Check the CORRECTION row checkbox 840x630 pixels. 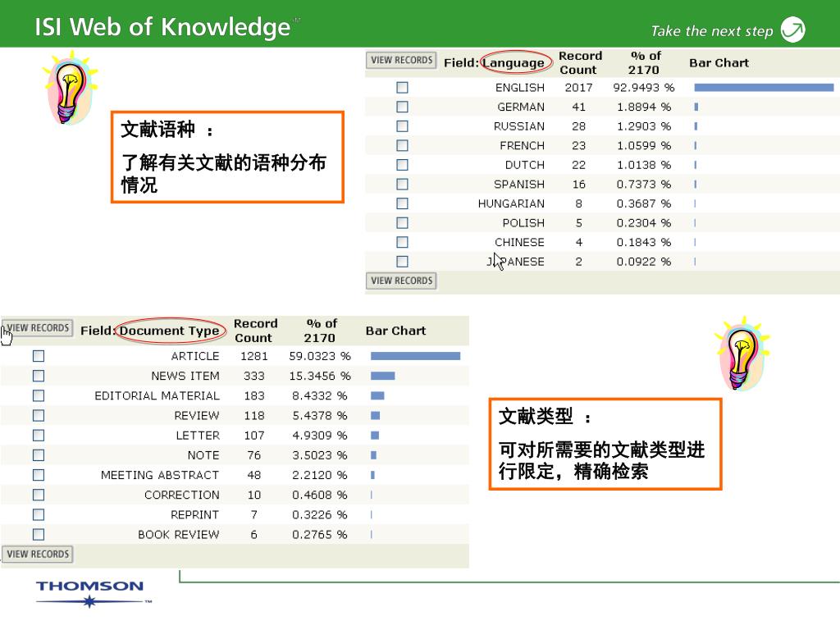click(39, 495)
